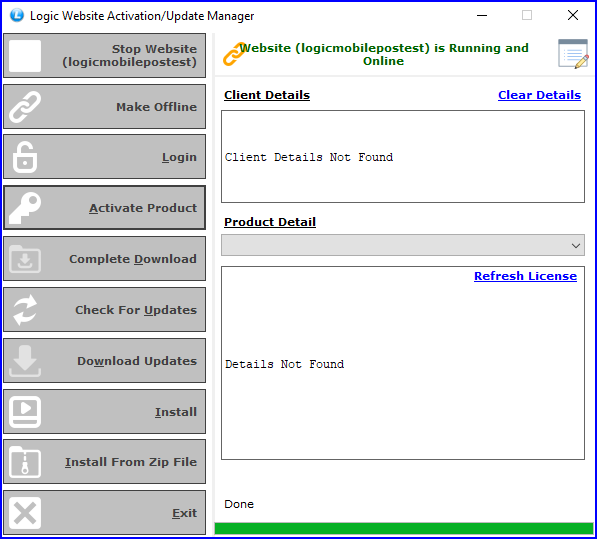Click the key icon for Activate Product
This screenshot has width=597, height=539.
coord(25,208)
